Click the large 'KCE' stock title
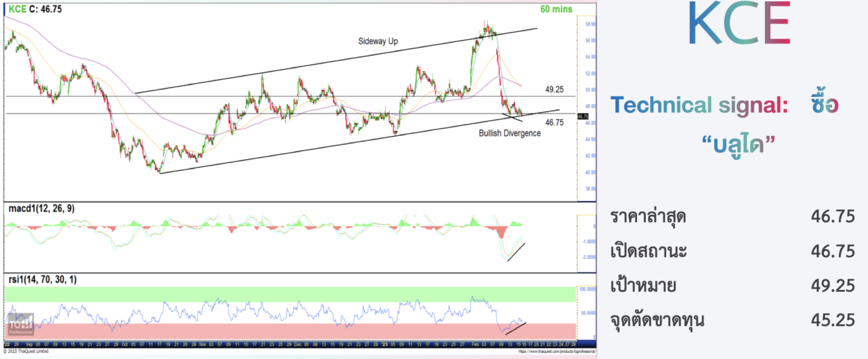The height and width of the screenshot is (359, 868). pyautogui.click(x=739, y=23)
